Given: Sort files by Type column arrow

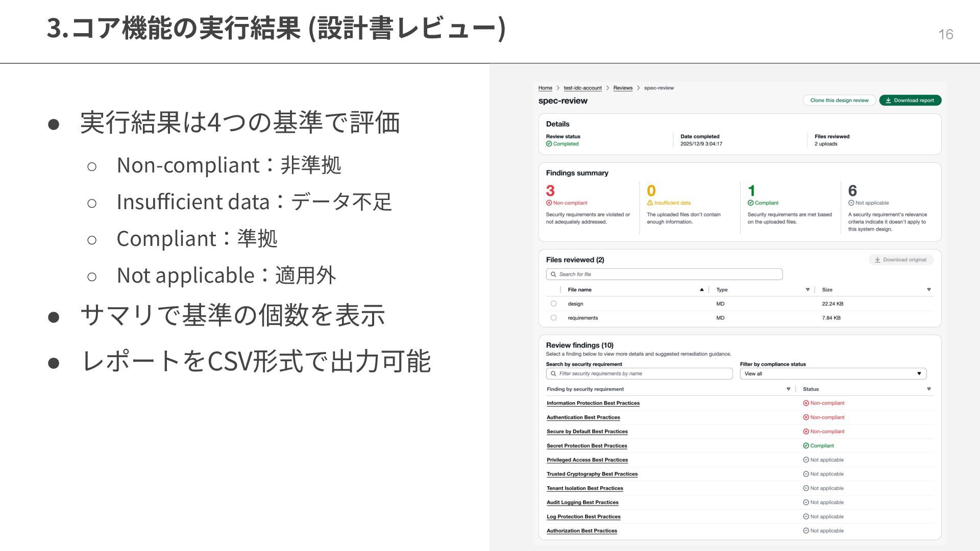Looking at the screenshot, I should pyautogui.click(x=807, y=290).
